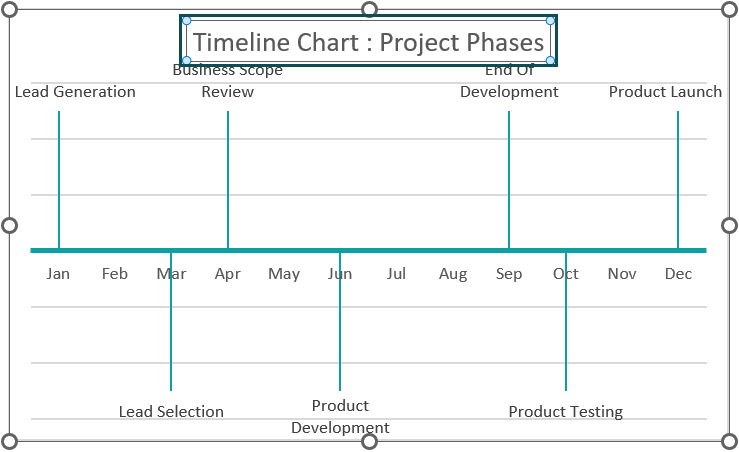
Task: Click the chart's top center resize handle
Action: (370, 9)
